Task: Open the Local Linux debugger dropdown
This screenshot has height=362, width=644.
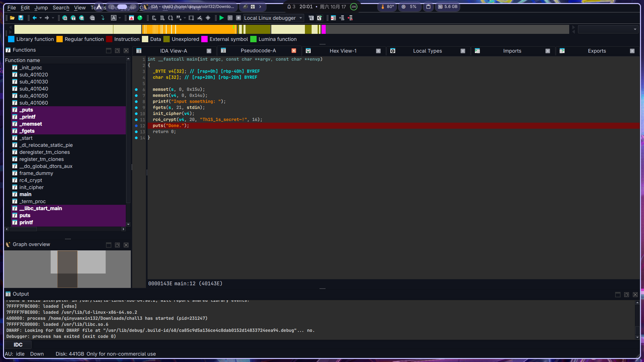Action: click(273, 18)
